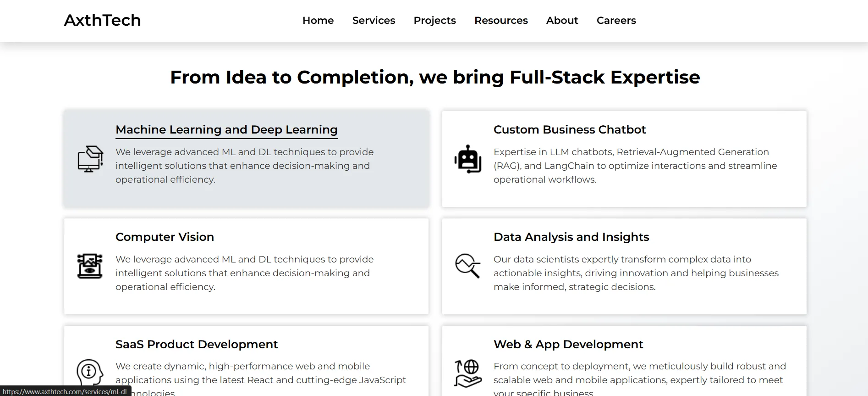868x396 pixels.
Task: Click the Custom Business Chatbot description text
Action: pos(635,166)
